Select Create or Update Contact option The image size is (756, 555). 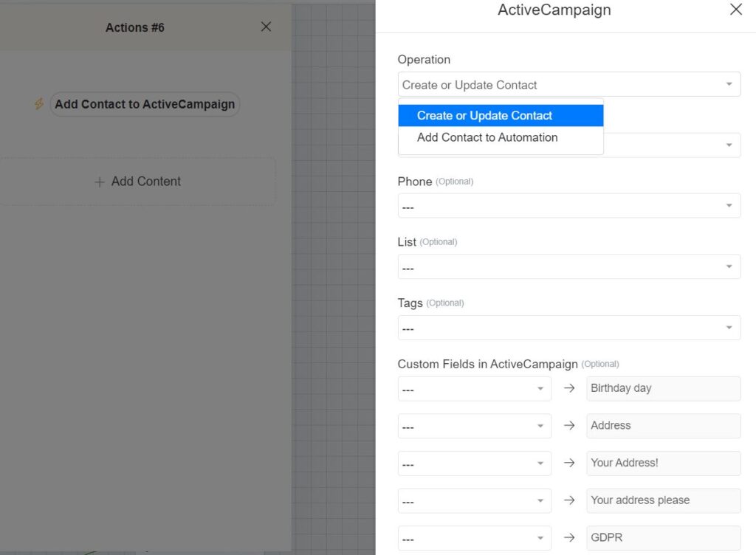click(501, 116)
